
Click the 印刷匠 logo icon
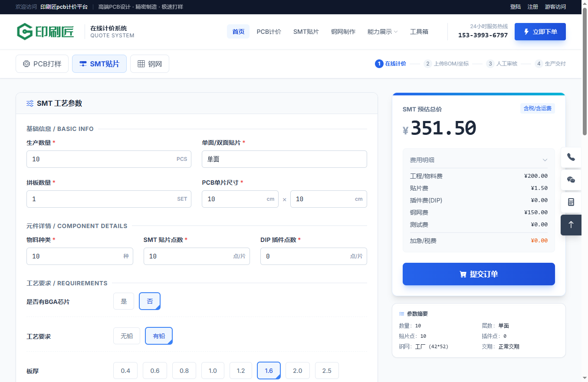point(25,32)
